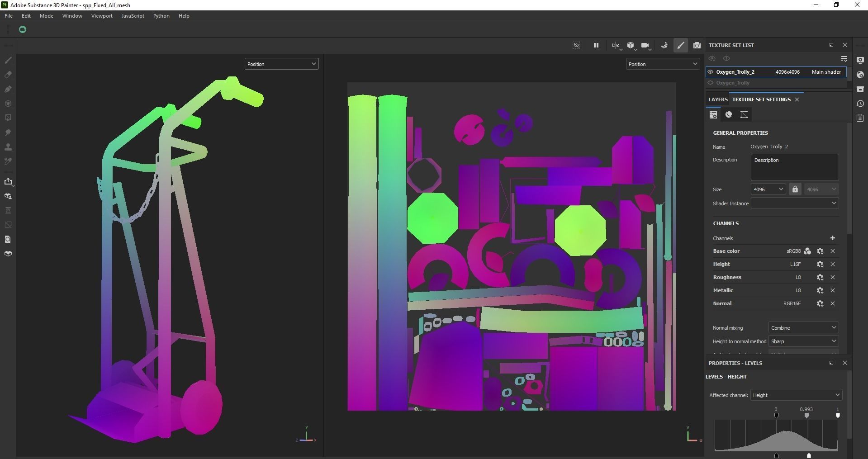Click the levels black point handle at 0
The width and height of the screenshot is (868, 459).
click(776, 415)
